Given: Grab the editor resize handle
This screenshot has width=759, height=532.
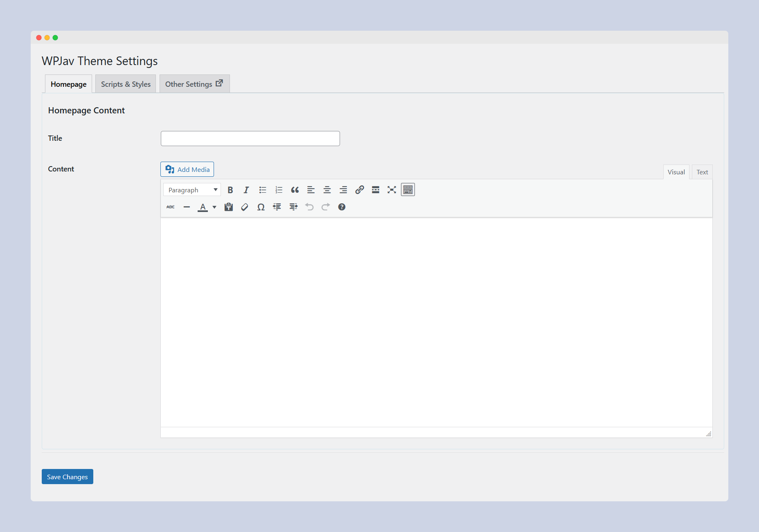Looking at the screenshot, I should (x=708, y=434).
